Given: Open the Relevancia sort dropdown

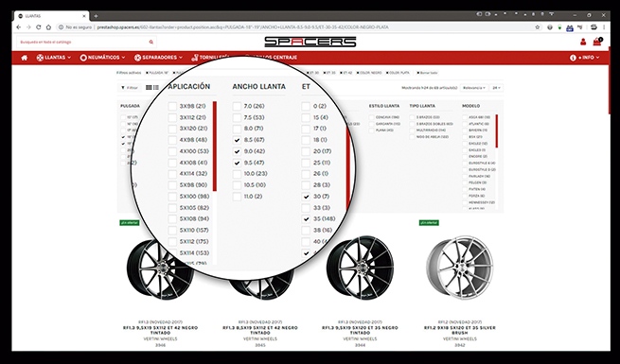Looking at the screenshot, I should [473, 88].
